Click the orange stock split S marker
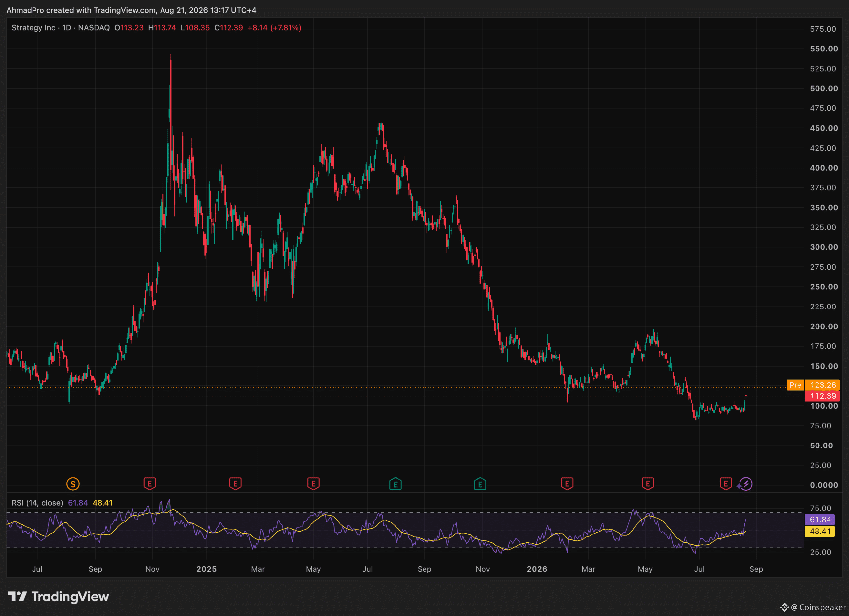The height and width of the screenshot is (616, 849). (x=73, y=484)
